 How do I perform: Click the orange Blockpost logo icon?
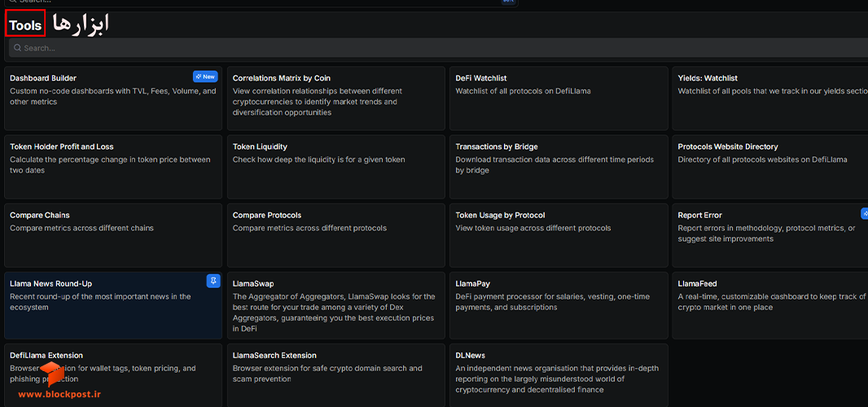point(53,374)
